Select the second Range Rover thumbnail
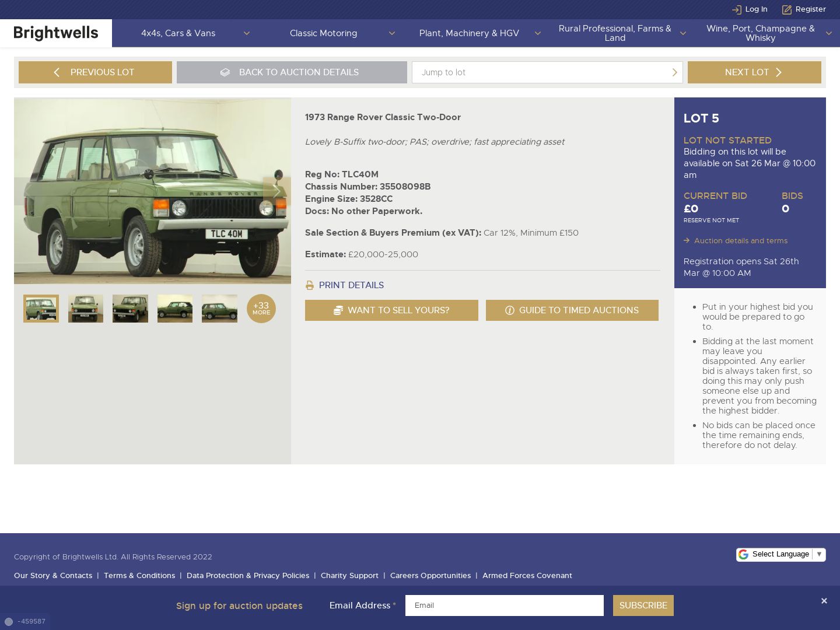 (86, 309)
